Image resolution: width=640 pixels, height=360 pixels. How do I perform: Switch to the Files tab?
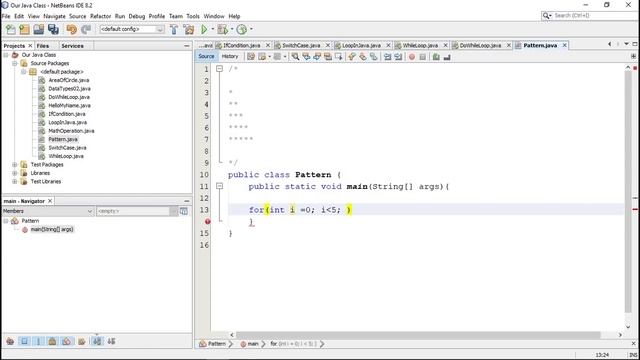pyautogui.click(x=43, y=46)
